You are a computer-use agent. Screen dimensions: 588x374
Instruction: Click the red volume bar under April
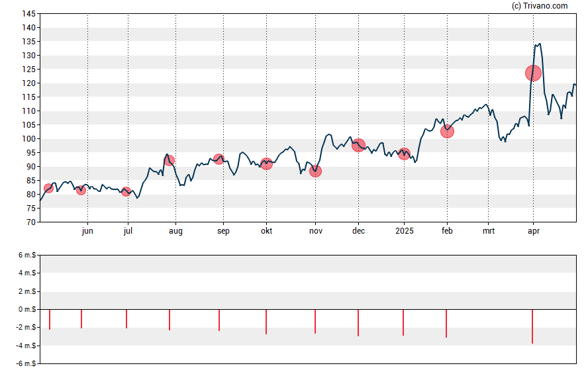pos(532,326)
